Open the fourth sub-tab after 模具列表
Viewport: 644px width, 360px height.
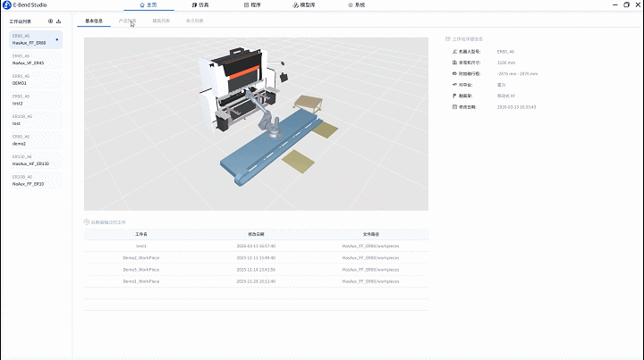tap(194, 21)
